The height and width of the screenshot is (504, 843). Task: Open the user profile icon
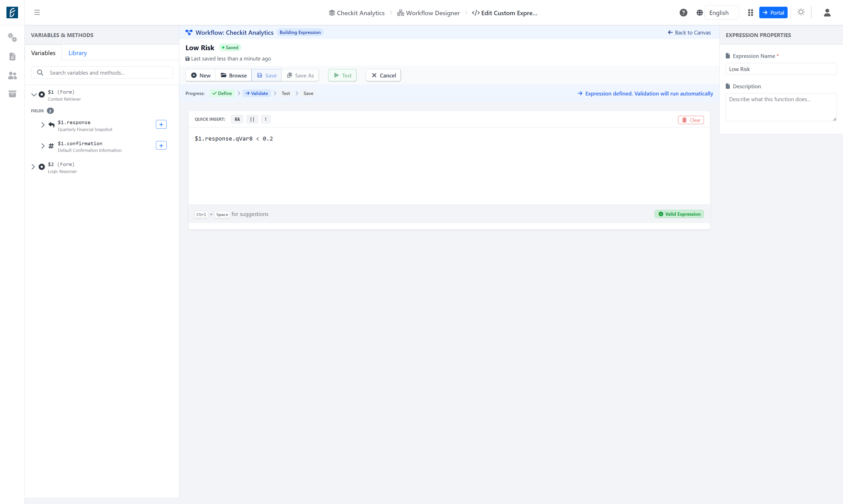pyautogui.click(x=827, y=13)
